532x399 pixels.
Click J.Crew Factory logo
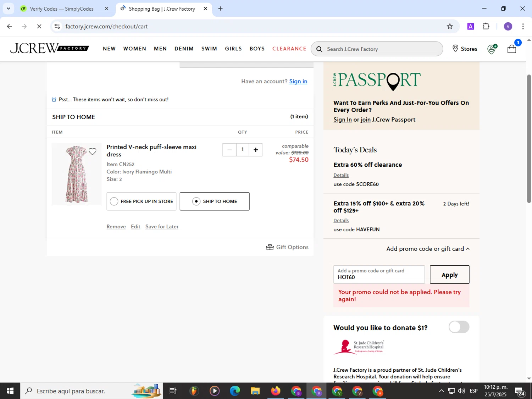(x=49, y=48)
